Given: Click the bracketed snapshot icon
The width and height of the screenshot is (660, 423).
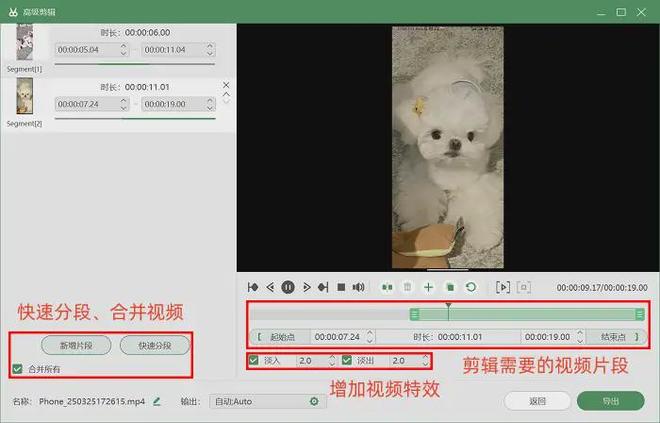Looking at the screenshot, I should point(524,287).
